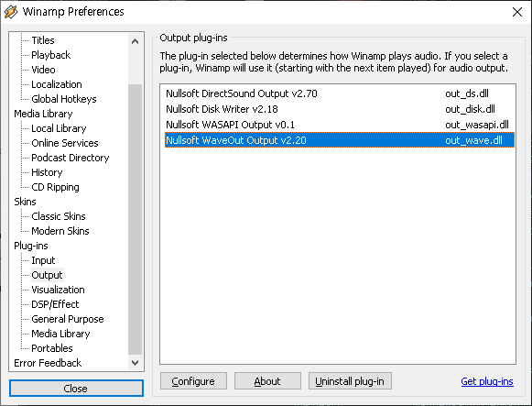Select General Purpose plug-ins

[68, 319]
